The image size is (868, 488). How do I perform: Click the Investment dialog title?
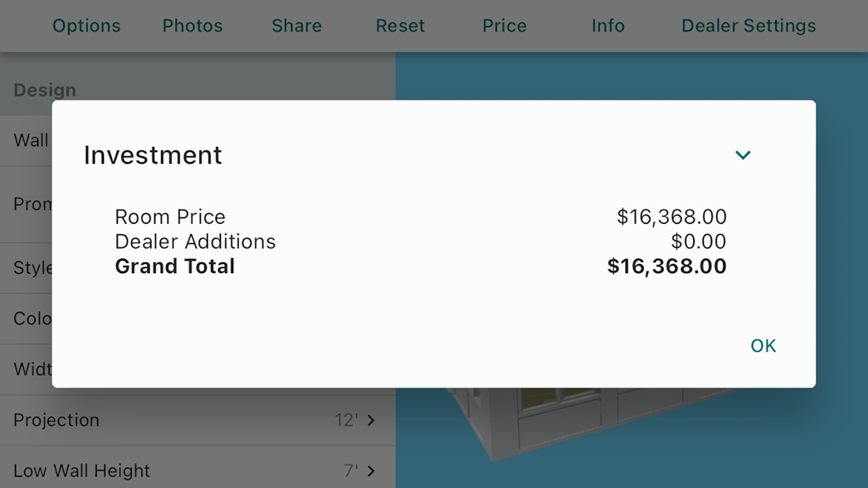point(153,155)
